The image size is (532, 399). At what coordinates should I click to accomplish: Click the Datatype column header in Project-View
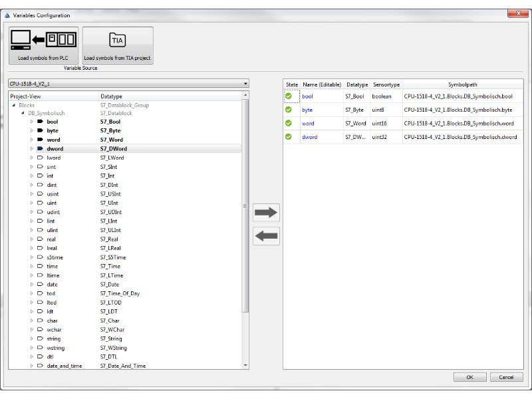tap(110, 96)
